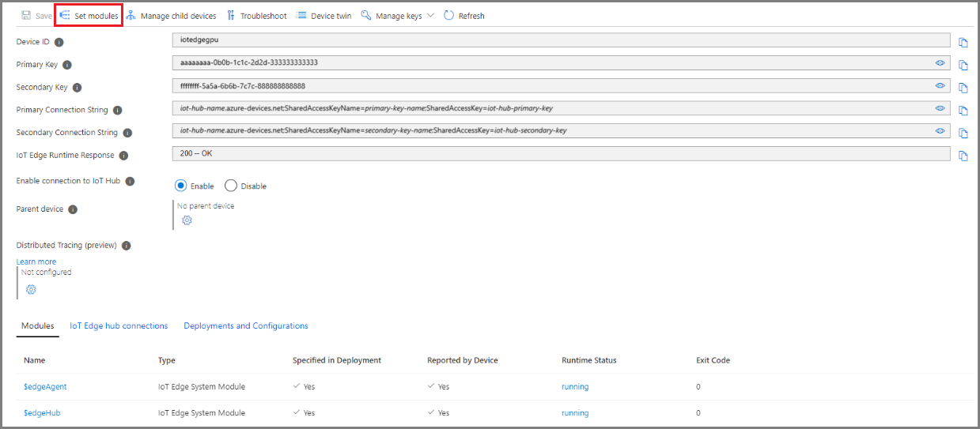Copy the Device ID value
This screenshot has height=429, width=980.
point(963,43)
